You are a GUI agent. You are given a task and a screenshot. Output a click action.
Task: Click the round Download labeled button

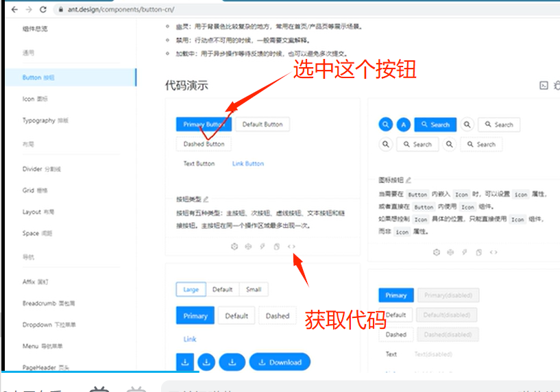point(280,363)
